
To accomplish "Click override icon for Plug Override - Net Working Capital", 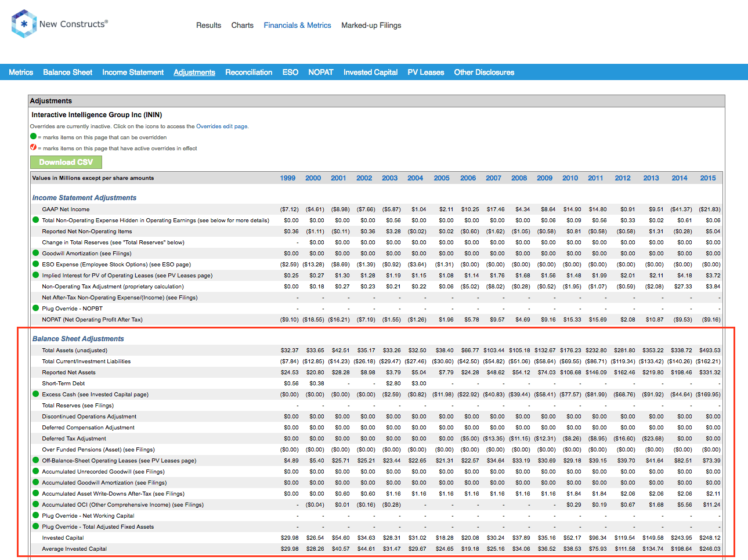I will [35, 515].
